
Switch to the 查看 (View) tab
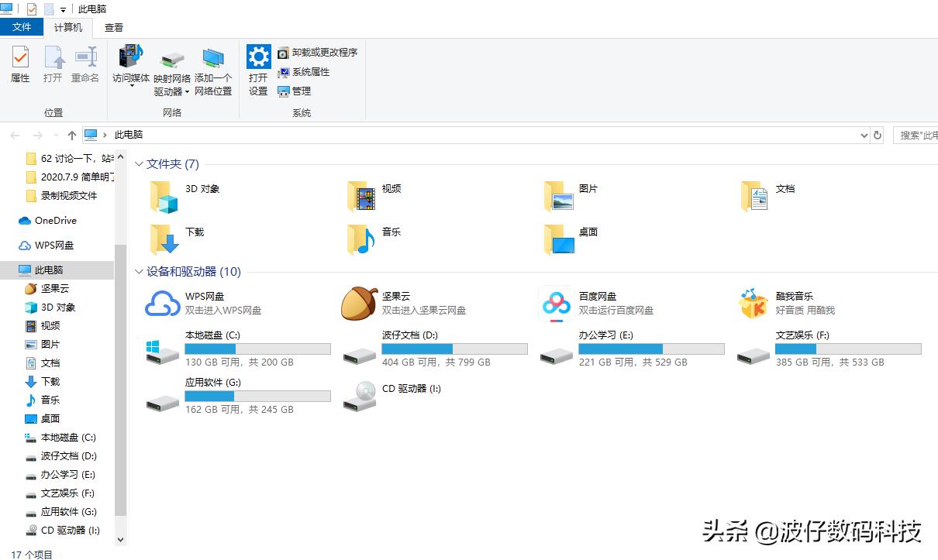click(113, 27)
